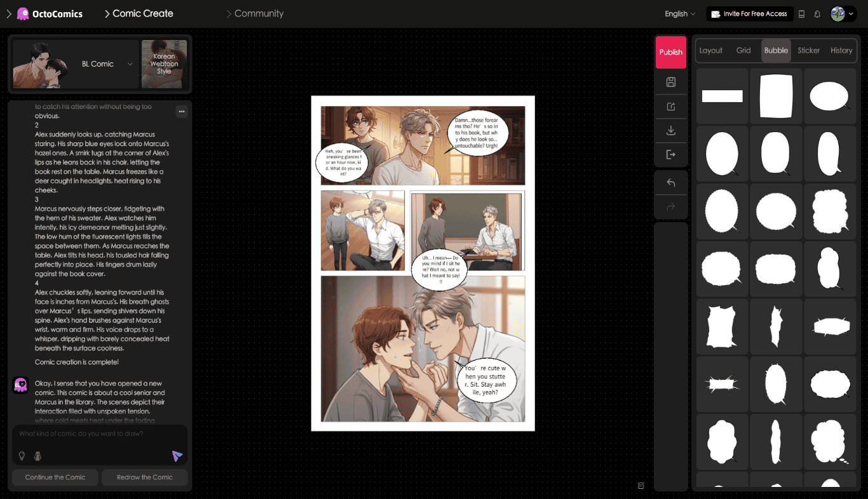Click the share icon below save
Screen dimensions: 868x499
670,107
